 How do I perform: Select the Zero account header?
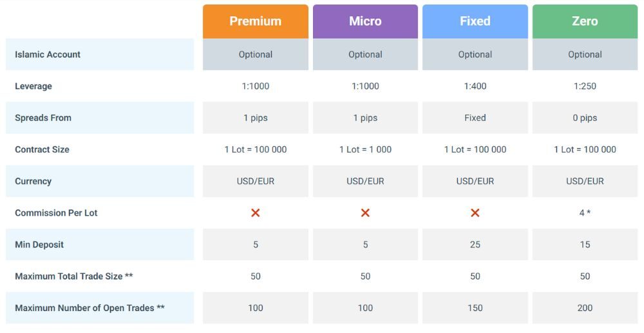(585, 21)
